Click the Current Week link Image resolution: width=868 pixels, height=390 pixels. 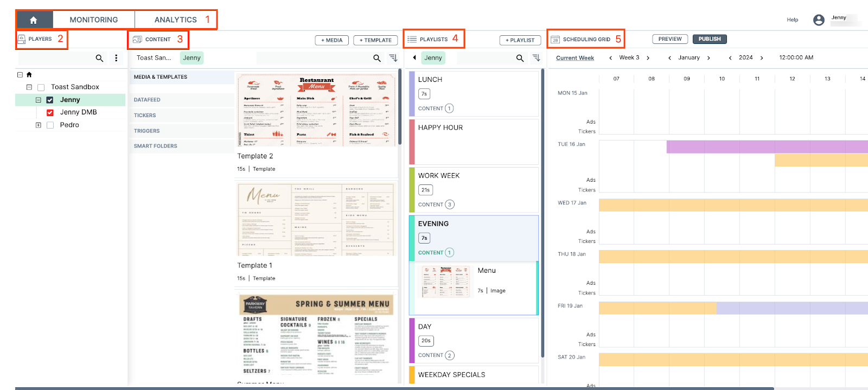coord(575,58)
